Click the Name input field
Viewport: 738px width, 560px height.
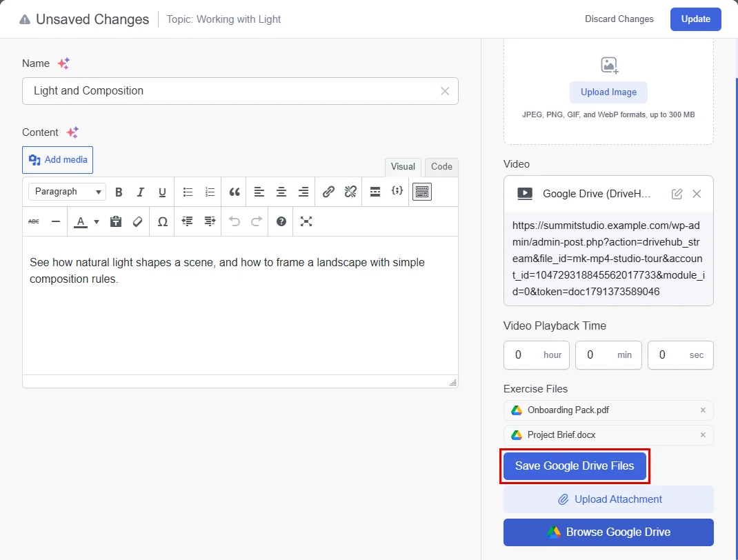240,91
